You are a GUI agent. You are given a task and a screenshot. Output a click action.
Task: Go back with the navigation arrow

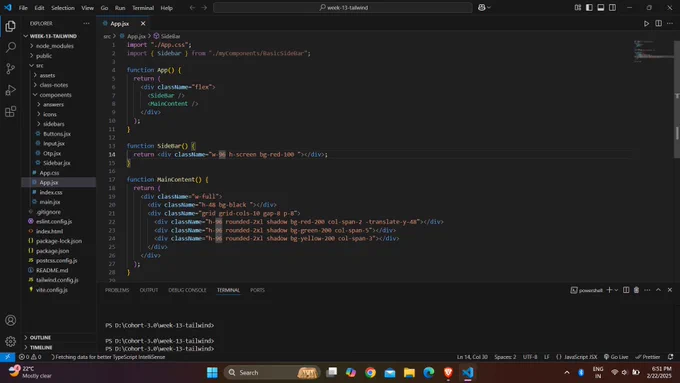pyautogui.click(x=192, y=8)
